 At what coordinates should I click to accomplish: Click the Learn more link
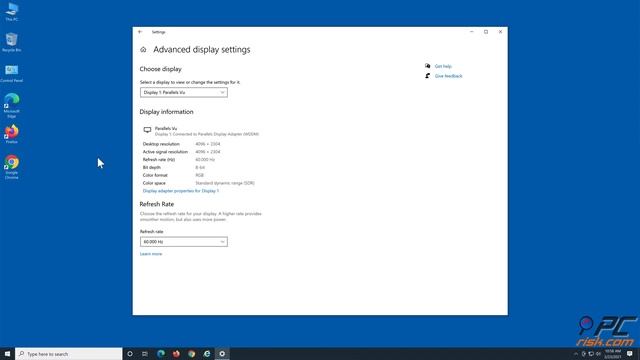151,254
